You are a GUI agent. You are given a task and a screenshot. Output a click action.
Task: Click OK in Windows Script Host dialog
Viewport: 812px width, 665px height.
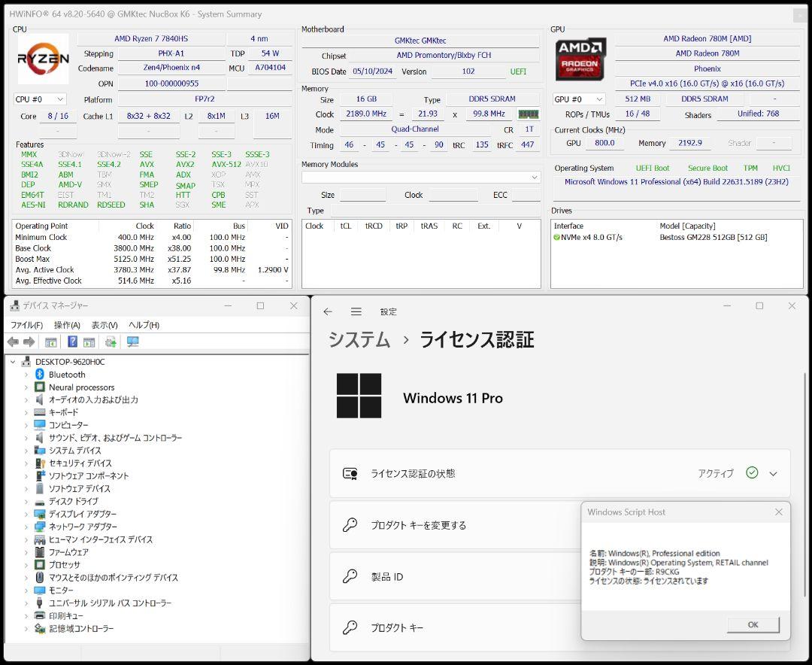coord(753,624)
